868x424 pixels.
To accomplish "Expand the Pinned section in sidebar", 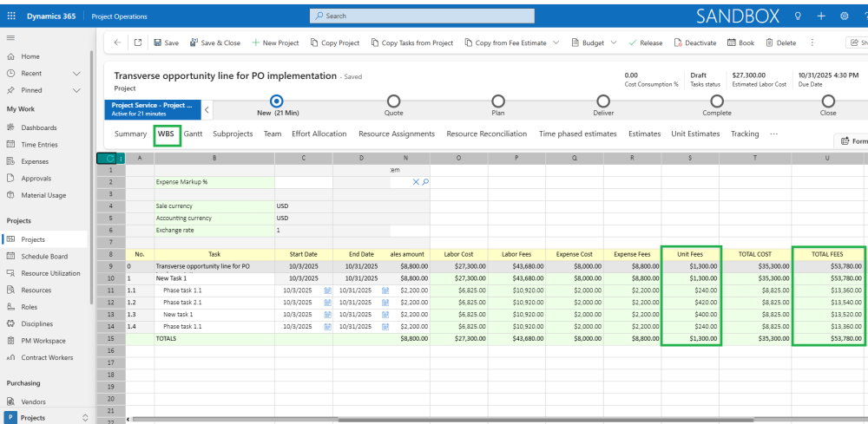I will pyautogui.click(x=76, y=90).
